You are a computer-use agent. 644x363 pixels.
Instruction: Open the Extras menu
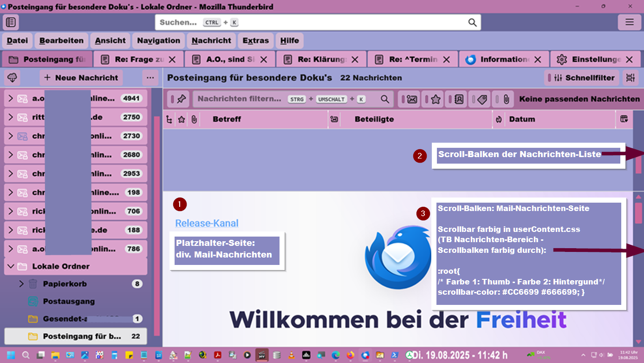[x=256, y=41]
